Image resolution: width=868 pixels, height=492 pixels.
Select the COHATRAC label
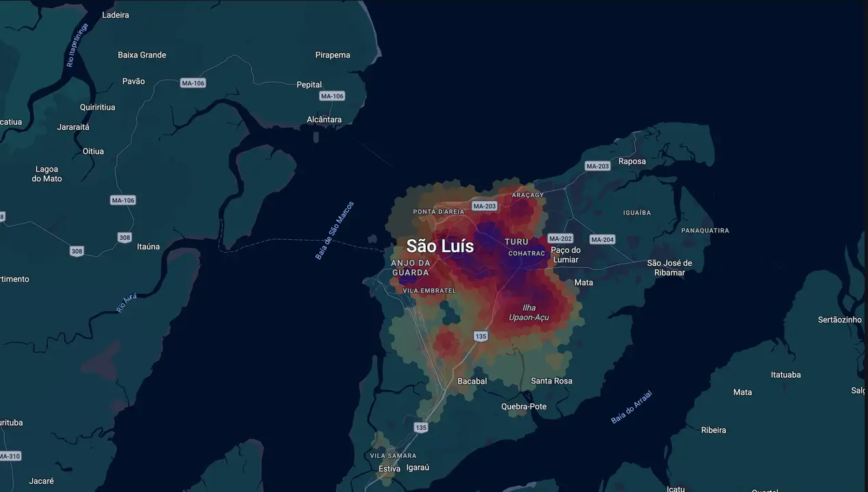(527, 254)
